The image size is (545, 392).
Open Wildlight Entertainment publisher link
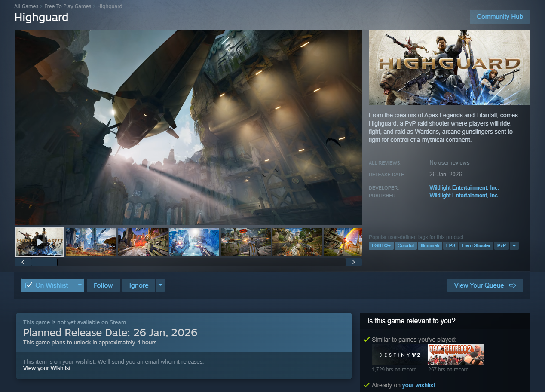click(x=464, y=196)
